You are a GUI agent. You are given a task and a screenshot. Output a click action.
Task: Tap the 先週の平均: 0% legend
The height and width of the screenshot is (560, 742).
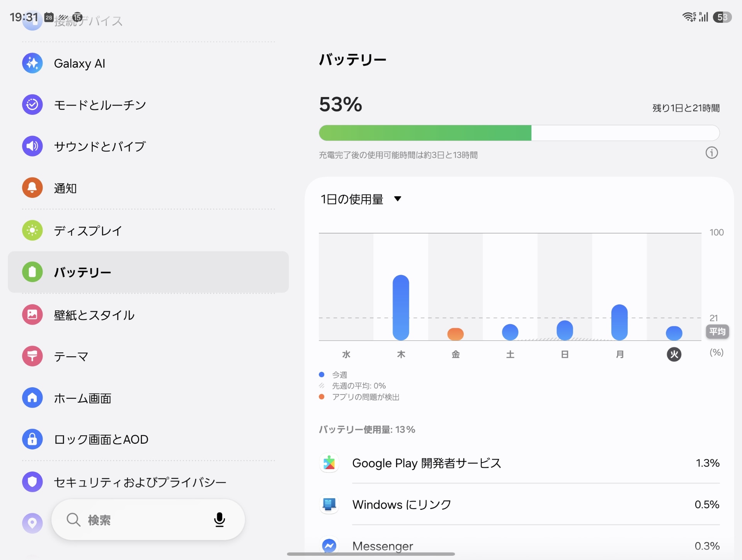click(359, 386)
